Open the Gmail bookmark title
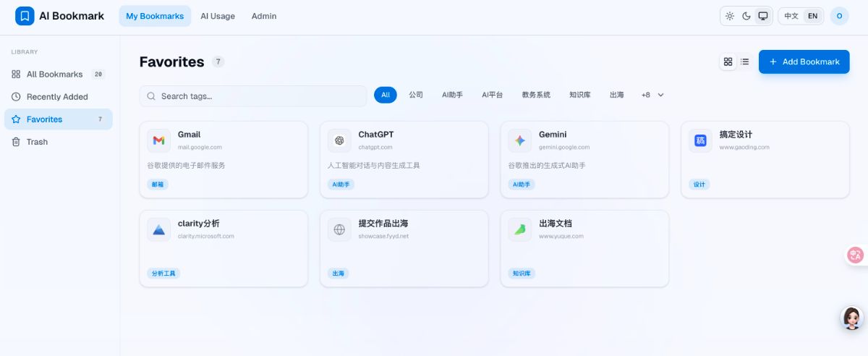 189,135
